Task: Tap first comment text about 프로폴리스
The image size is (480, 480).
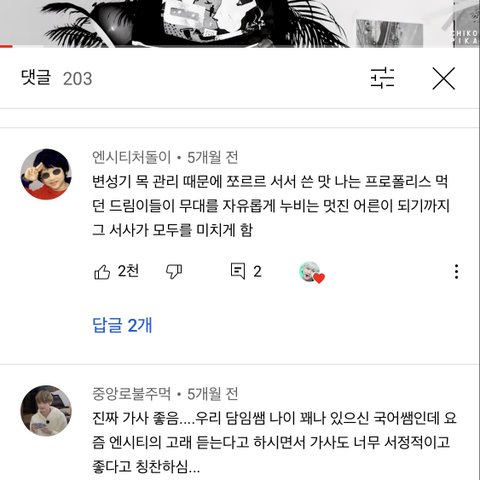Action: point(271,206)
